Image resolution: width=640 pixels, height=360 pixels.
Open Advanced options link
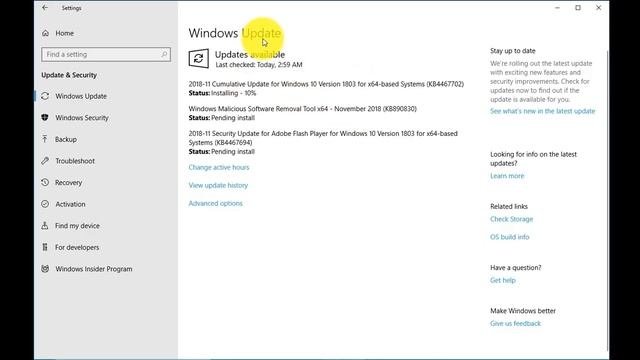click(x=216, y=203)
